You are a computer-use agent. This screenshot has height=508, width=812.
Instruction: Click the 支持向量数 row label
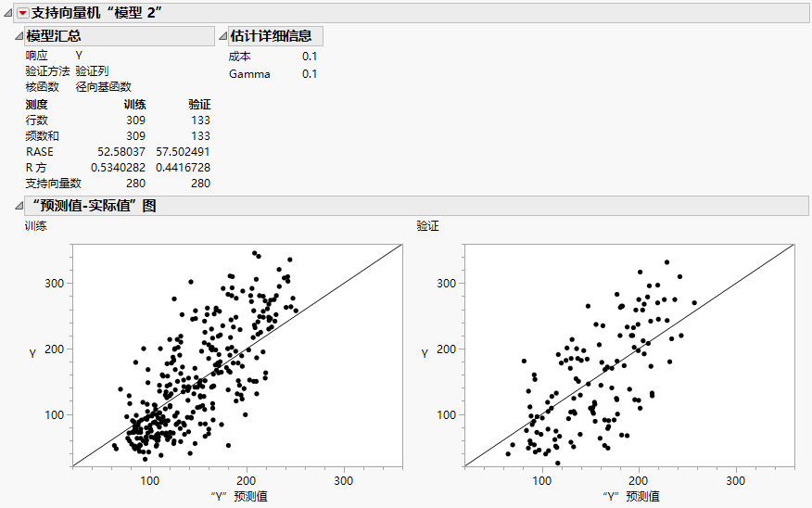pos(54,184)
